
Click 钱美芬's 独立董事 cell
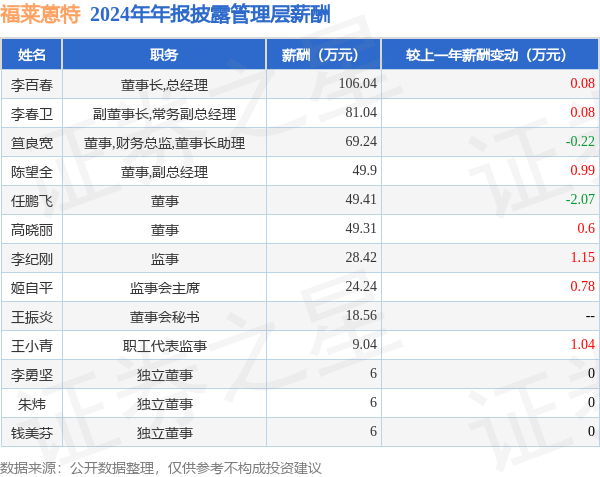click(164, 433)
